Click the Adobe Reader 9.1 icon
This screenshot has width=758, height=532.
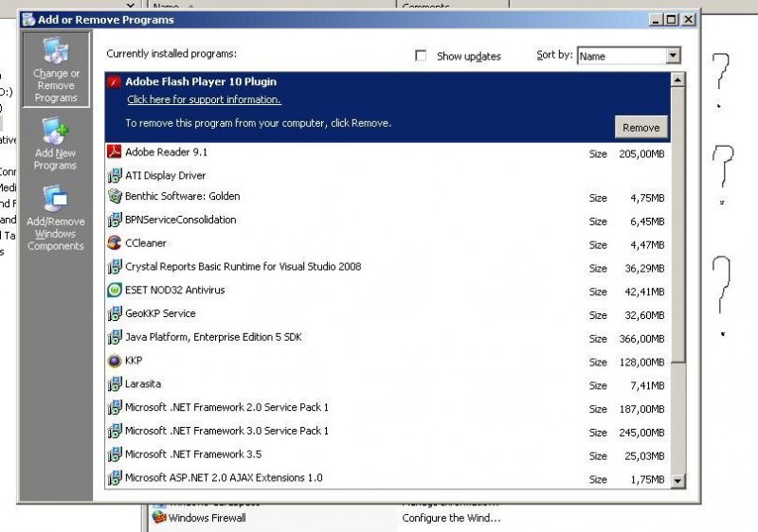point(114,152)
